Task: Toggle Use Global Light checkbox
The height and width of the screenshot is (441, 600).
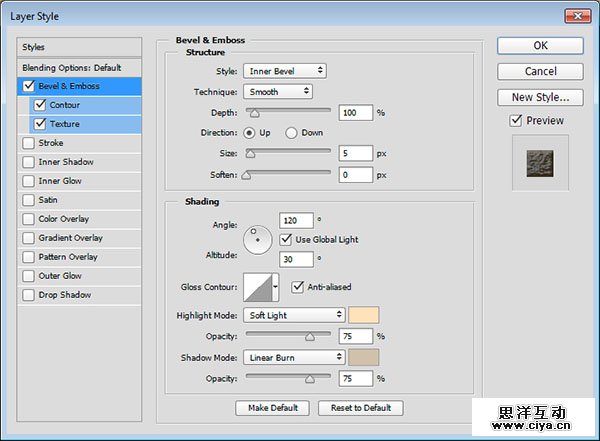Action: tap(286, 239)
